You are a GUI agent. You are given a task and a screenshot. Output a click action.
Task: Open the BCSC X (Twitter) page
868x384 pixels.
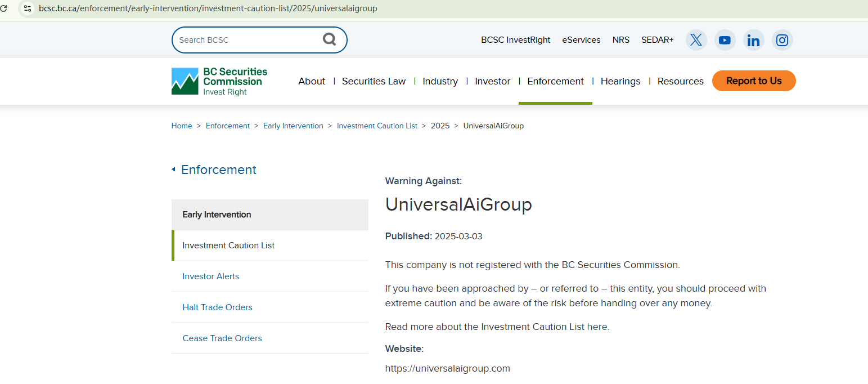point(696,40)
